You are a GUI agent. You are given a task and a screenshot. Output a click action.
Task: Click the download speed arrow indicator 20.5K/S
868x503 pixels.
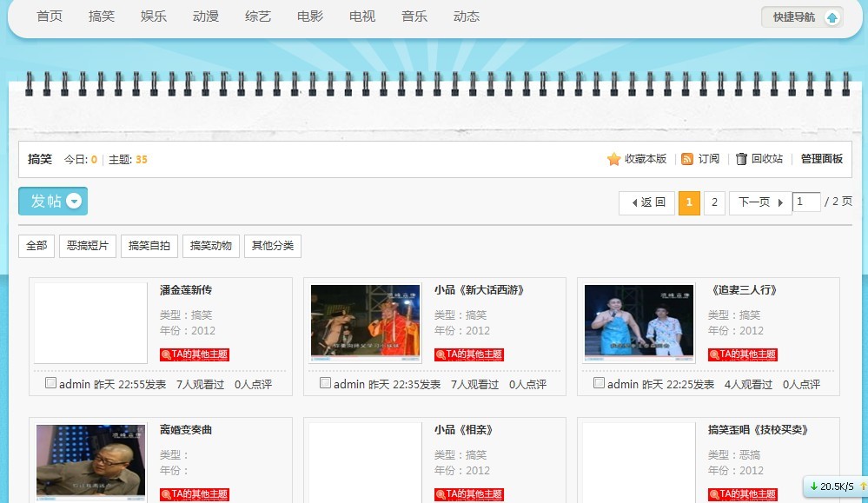click(814, 486)
